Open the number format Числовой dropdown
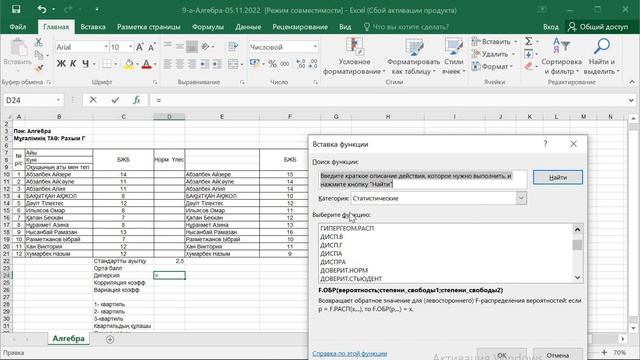The width and height of the screenshot is (640, 360). (x=315, y=47)
